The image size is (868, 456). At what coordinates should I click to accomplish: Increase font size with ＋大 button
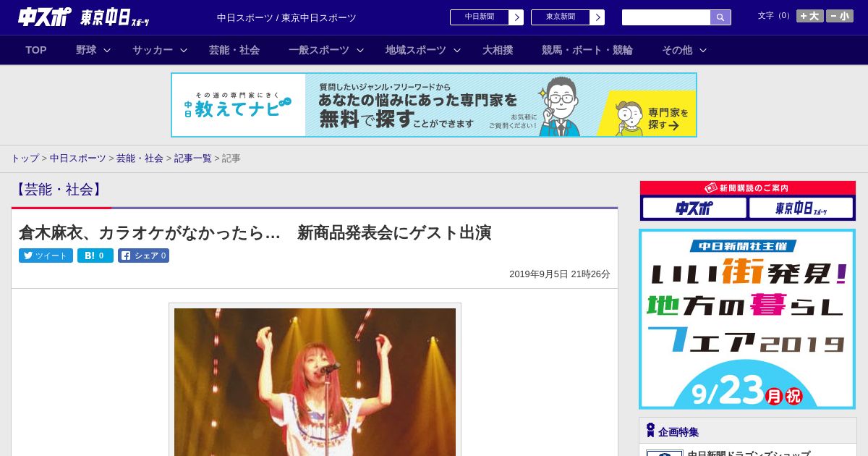pos(810,16)
